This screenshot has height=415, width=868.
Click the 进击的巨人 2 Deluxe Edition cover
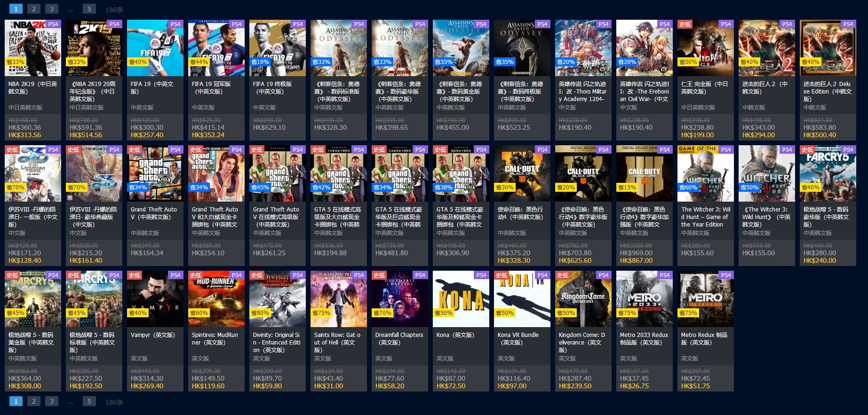(828, 48)
